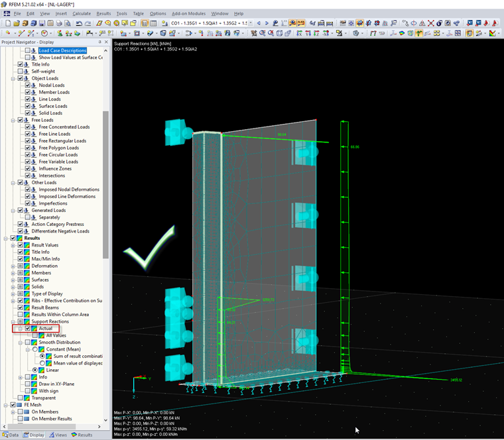Screen dimensions: 504x440
Task: Check the With sign checkbox
Action: tap(28, 391)
